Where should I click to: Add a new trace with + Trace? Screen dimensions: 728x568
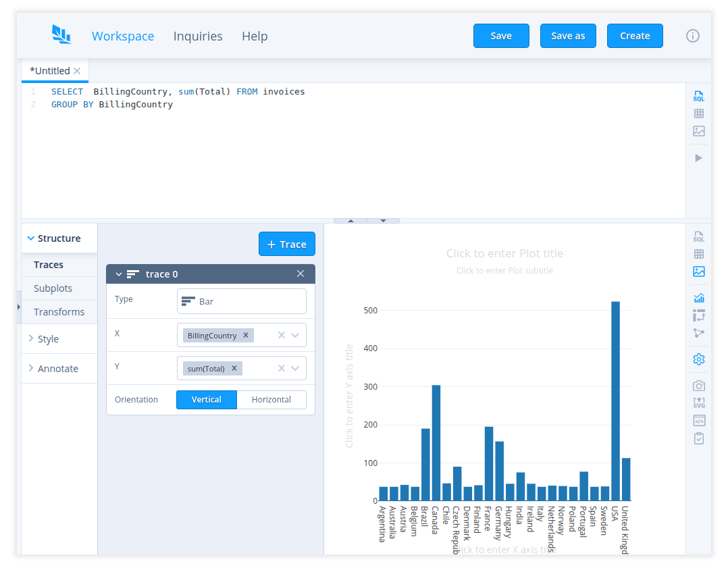(x=286, y=244)
